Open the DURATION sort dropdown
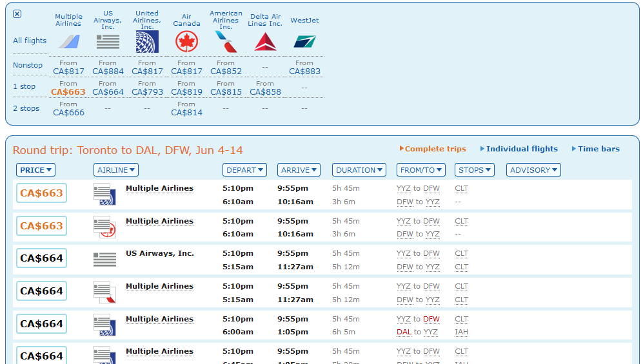The height and width of the screenshot is (364, 643). point(359,170)
